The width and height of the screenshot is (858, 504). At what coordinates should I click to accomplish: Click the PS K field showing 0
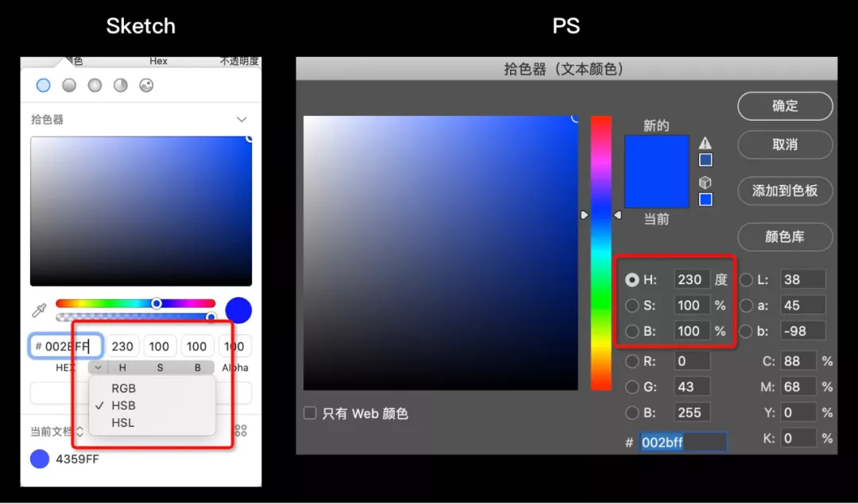pyautogui.click(x=799, y=438)
